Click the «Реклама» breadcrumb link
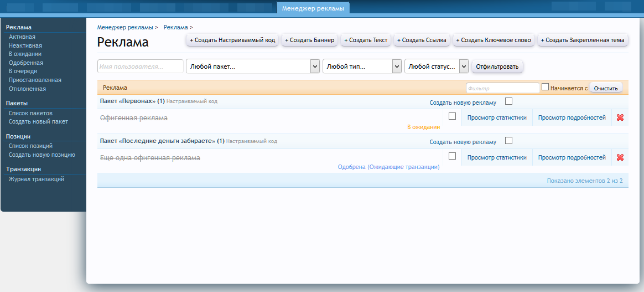 tap(176, 27)
